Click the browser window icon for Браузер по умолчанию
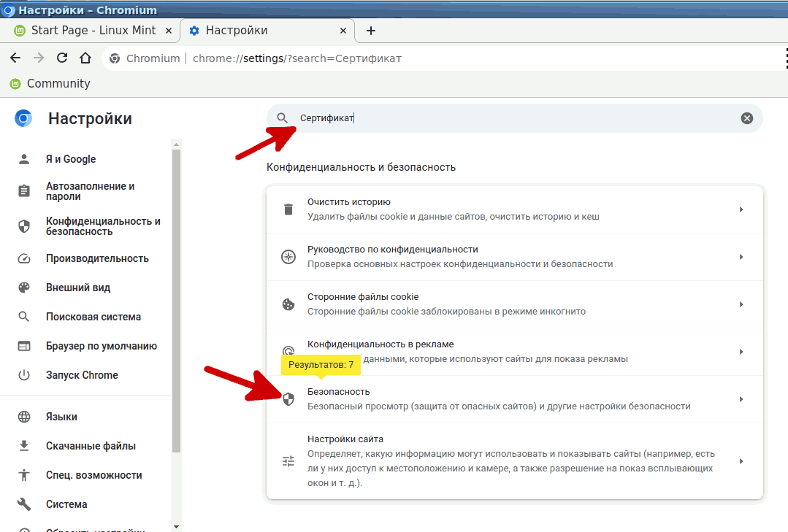The width and height of the screenshot is (788, 532). [23, 346]
